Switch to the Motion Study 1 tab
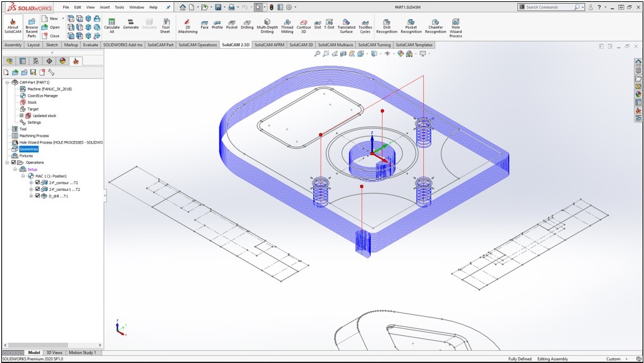This screenshot has width=644, height=363. pos(82,352)
